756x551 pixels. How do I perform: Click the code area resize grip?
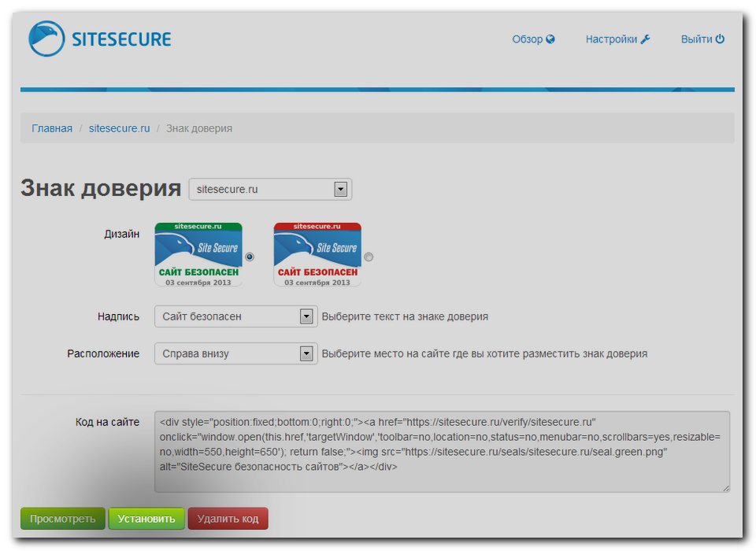726,488
